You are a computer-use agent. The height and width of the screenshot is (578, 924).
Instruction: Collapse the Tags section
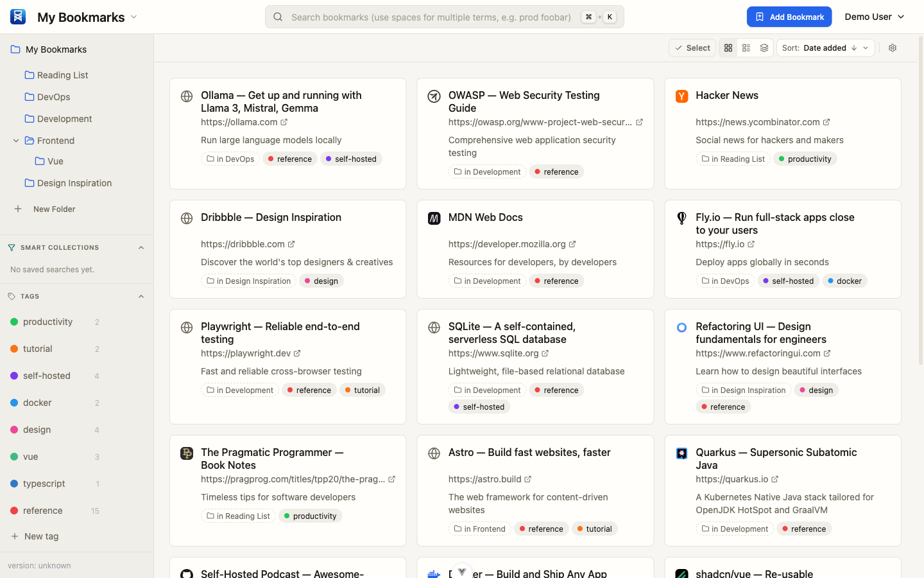(x=141, y=296)
